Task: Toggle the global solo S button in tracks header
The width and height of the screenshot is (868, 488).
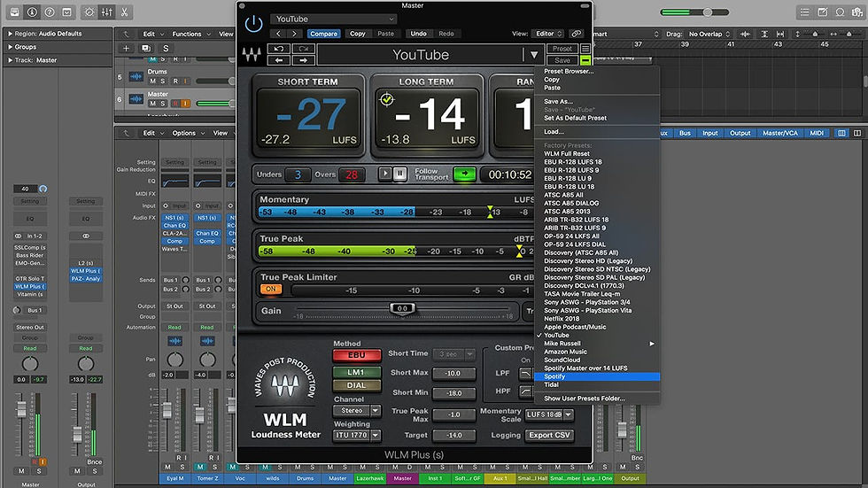Action: [166, 48]
